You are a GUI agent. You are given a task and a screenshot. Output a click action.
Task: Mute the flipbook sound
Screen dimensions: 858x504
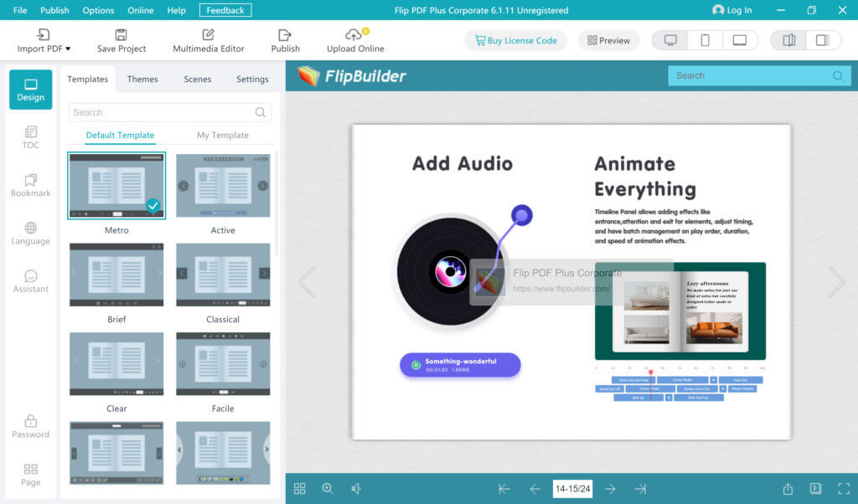click(x=355, y=489)
